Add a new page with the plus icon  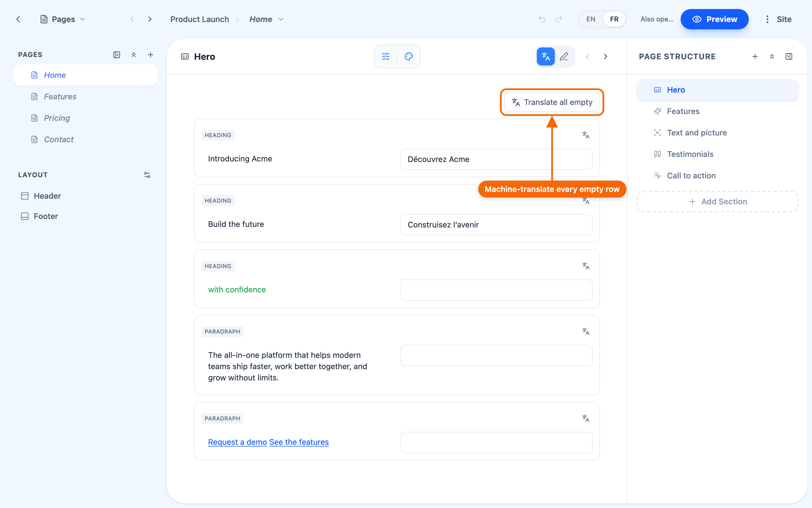pyautogui.click(x=151, y=55)
